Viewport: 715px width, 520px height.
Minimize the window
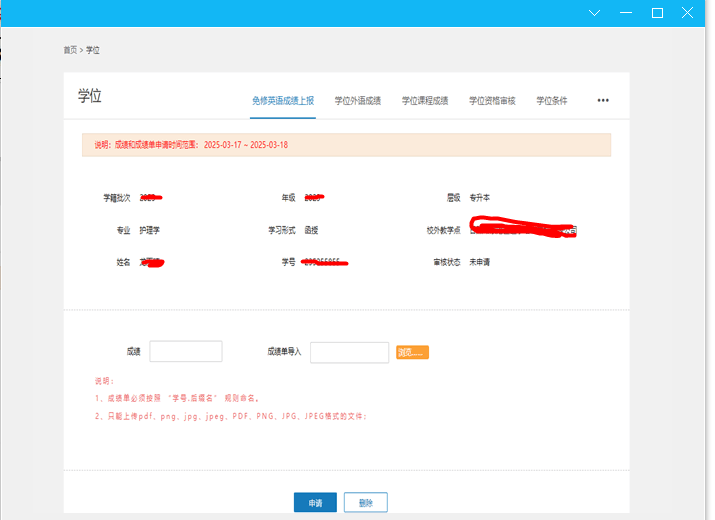point(625,13)
